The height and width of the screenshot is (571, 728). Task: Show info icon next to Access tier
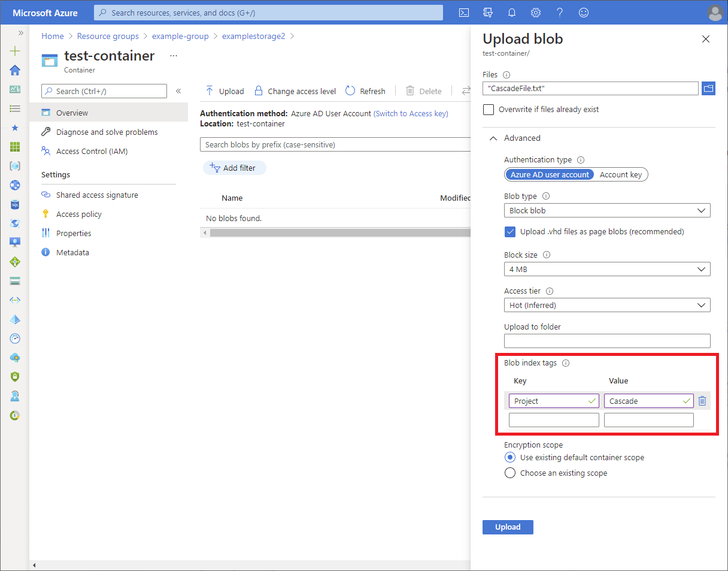click(550, 291)
